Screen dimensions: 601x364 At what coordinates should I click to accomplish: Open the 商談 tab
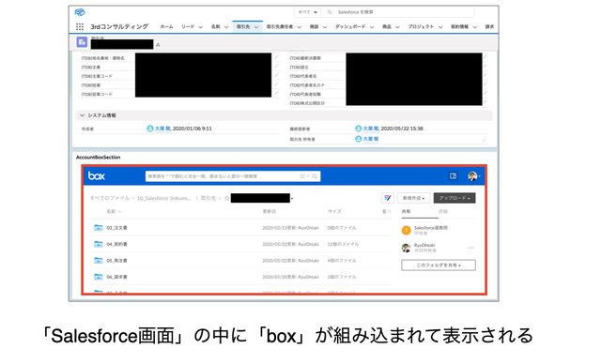coord(314,27)
